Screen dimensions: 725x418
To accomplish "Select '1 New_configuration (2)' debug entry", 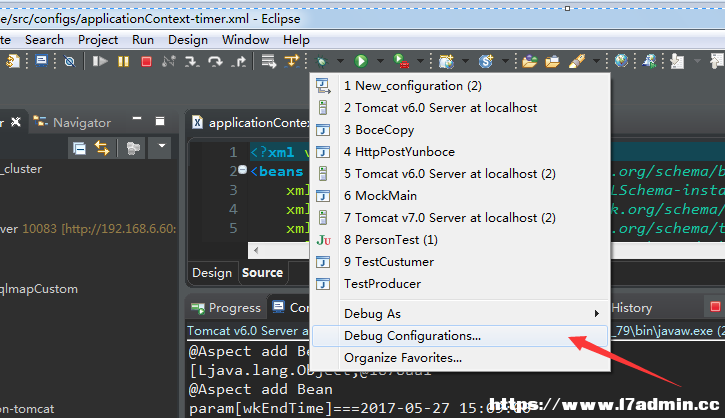I will pyautogui.click(x=461, y=86).
